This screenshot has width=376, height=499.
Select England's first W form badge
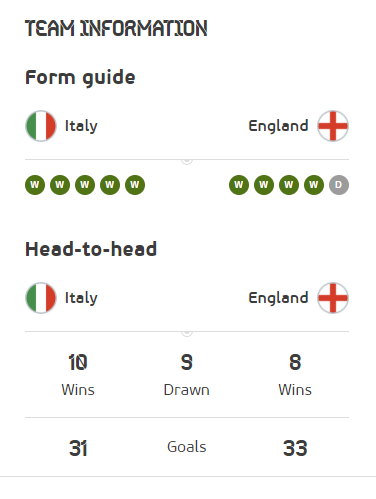[239, 185]
